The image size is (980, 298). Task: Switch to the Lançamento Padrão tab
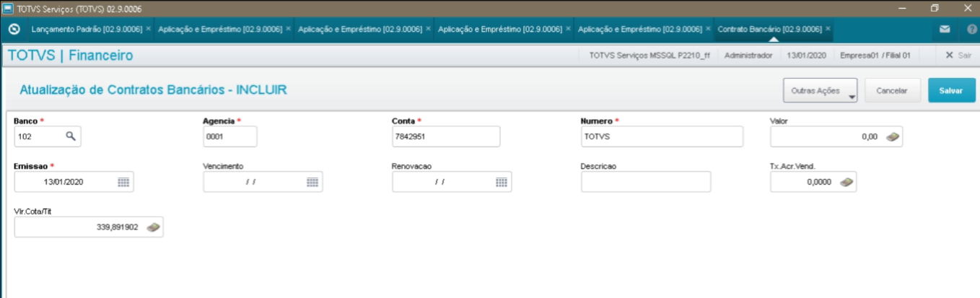pos(84,30)
